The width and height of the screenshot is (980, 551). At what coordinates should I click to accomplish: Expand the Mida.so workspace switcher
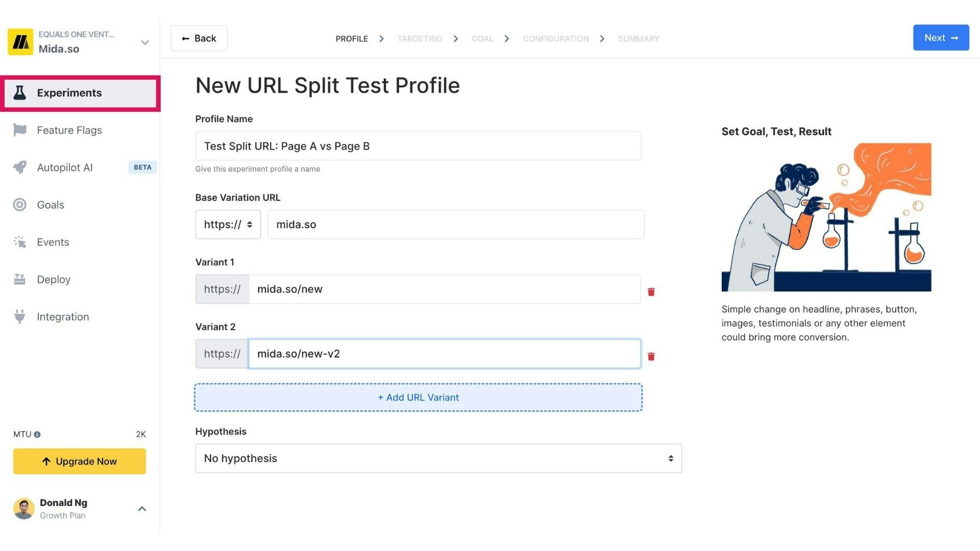tap(145, 42)
